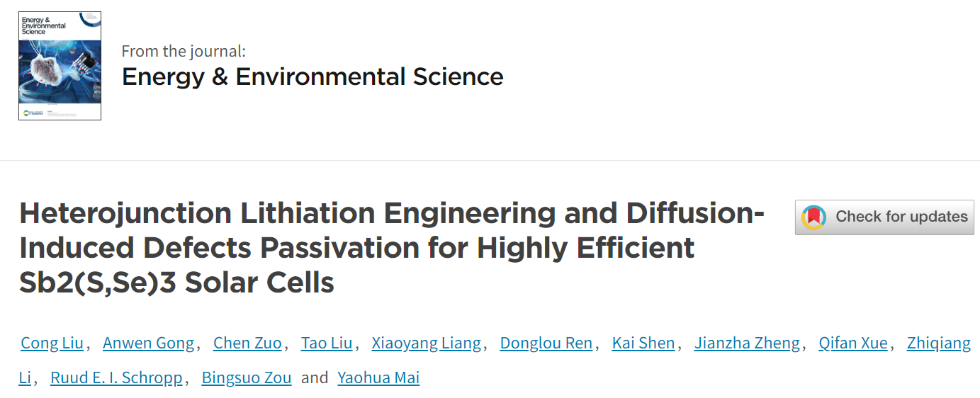Open the Tao Liu author link

pos(326,343)
